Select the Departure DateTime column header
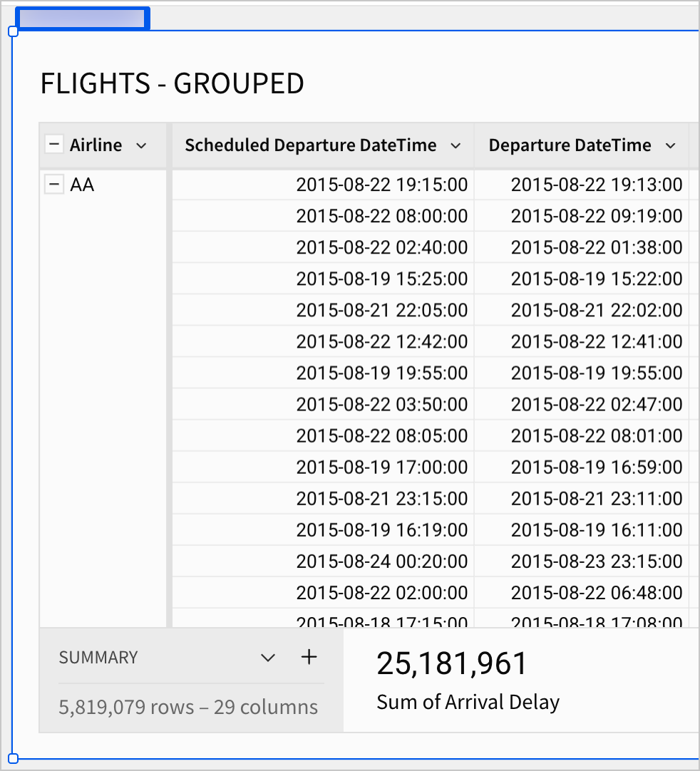700x771 pixels. click(x=570, y=145)
